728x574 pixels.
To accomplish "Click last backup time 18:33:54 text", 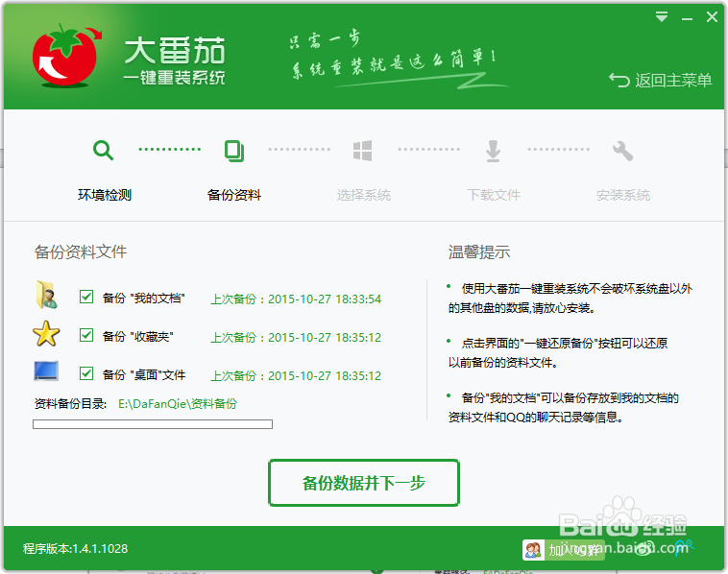I will coord(296,299).
